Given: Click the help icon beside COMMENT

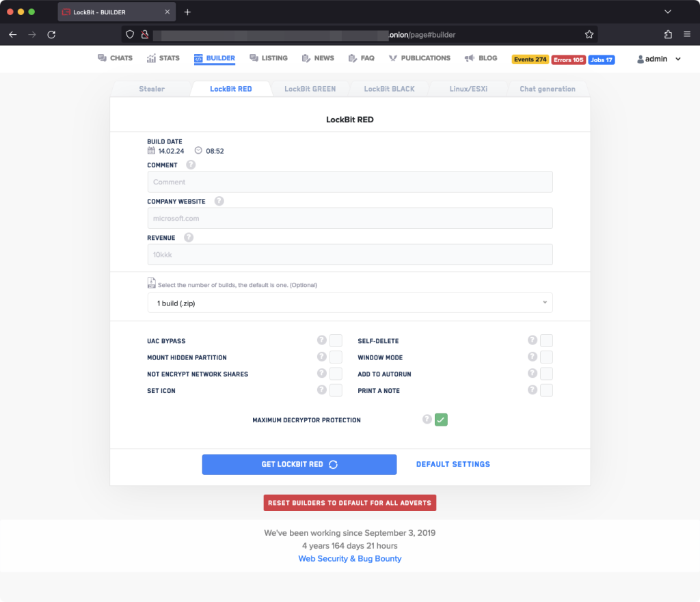Looking at the screenshot, I should click(x=191, y=165).
